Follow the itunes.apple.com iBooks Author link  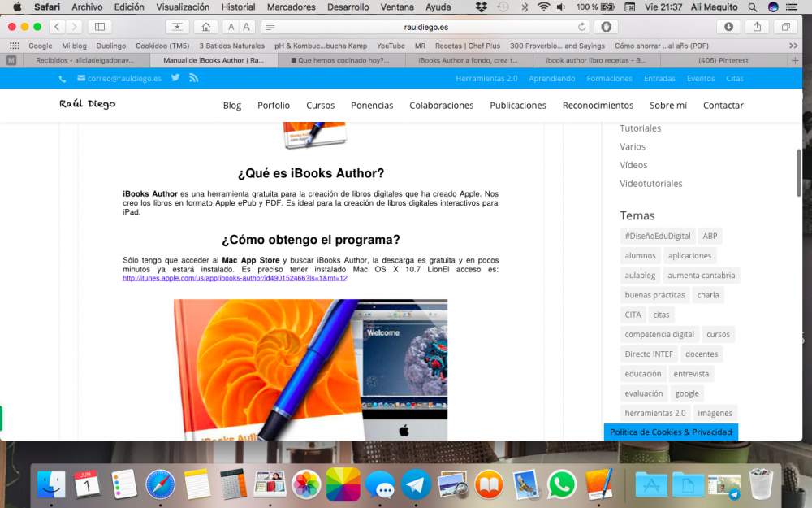point(235,278)
